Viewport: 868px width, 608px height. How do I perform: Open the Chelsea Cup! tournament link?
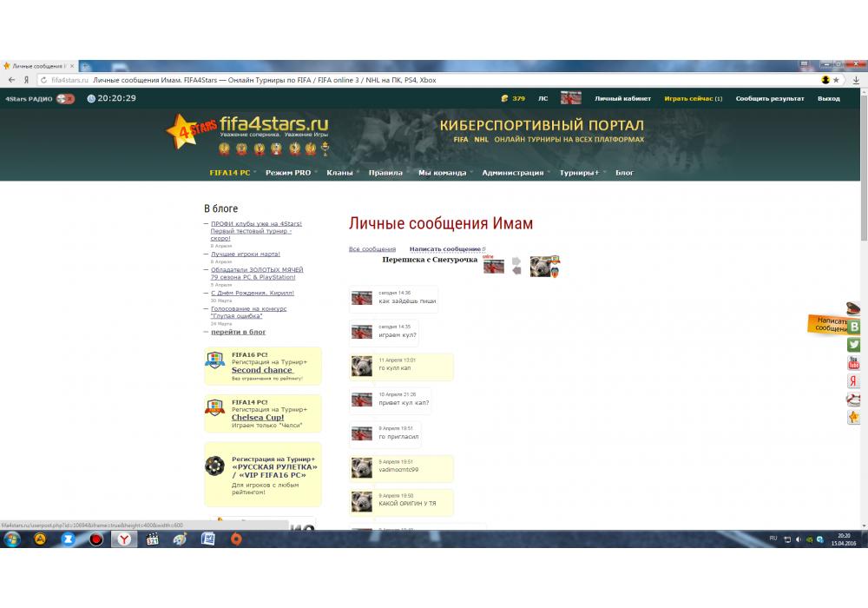coord(258,418)
